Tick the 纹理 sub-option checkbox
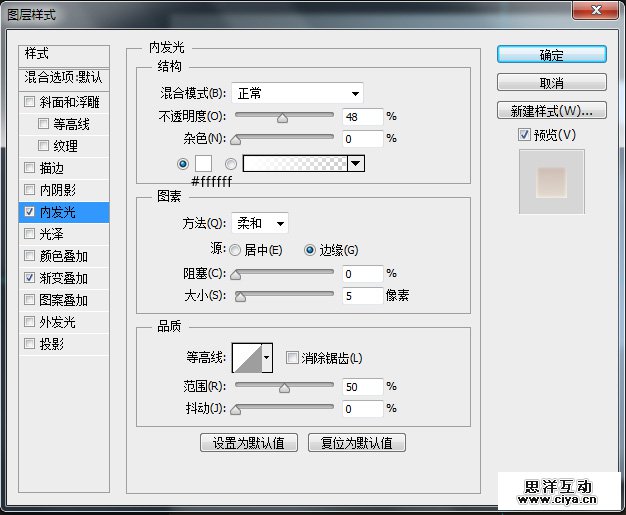 coord(44,145)
